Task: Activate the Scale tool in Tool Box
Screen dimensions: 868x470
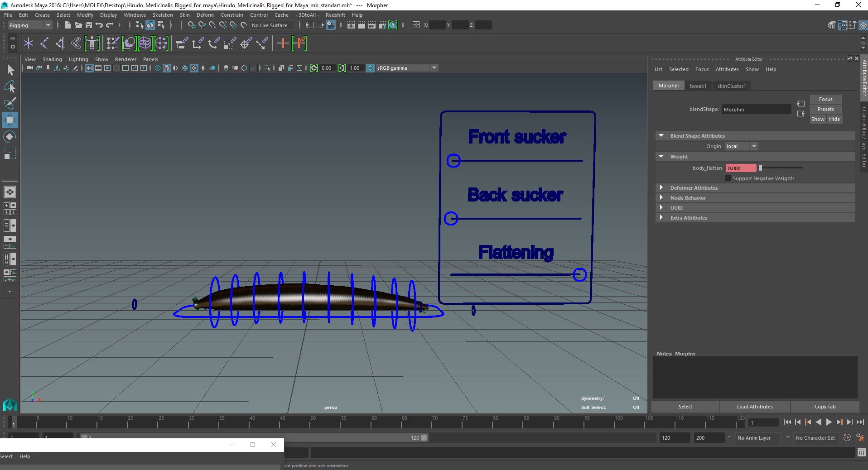Action: coord(10,153)
